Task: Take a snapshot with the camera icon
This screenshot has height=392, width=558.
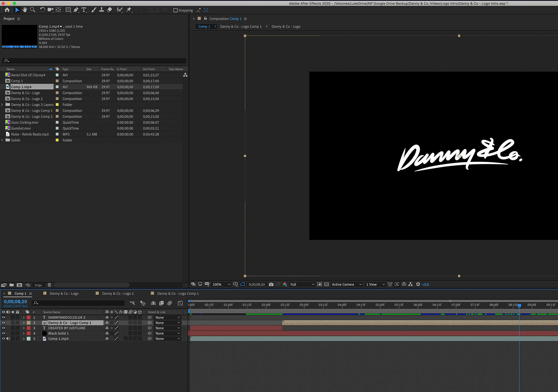Action: (x=271, y=284)
